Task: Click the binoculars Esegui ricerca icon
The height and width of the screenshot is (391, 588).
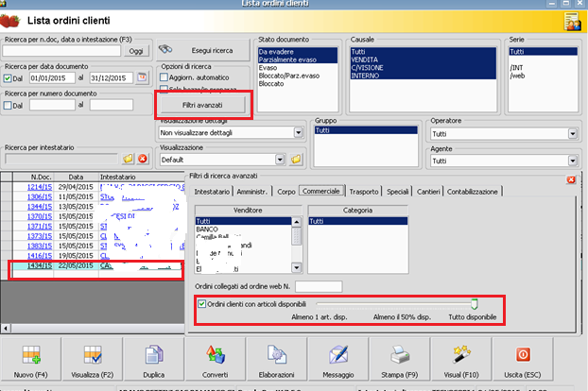Action: [x=165, y=49]
